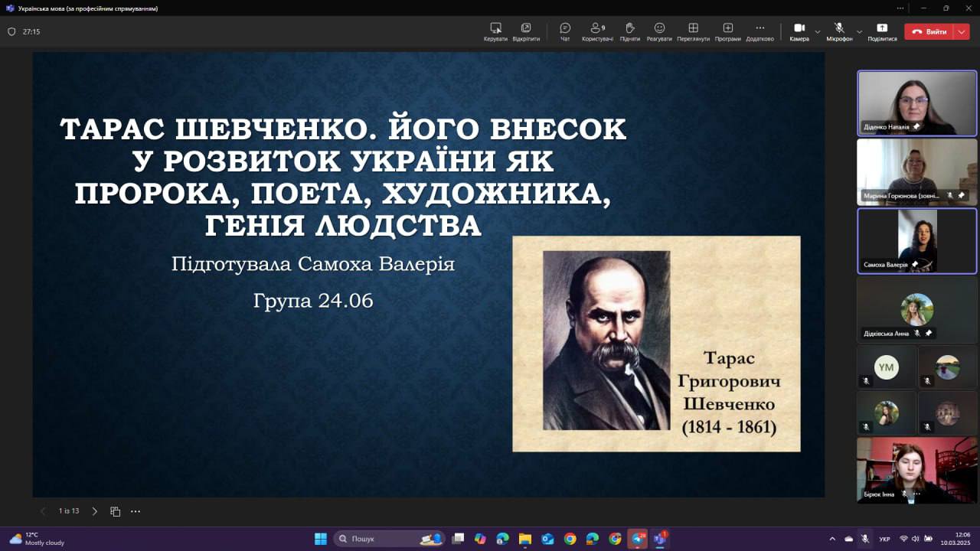Open the Переглянути view menu

[693, 31]
